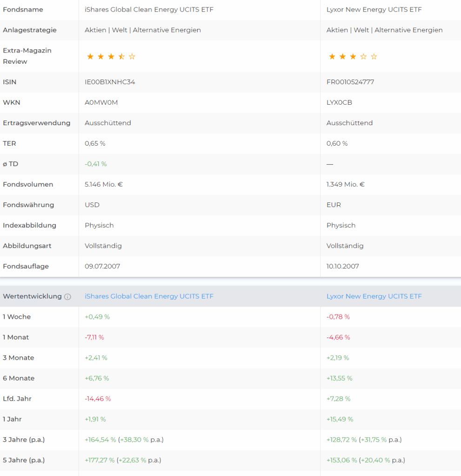Image resolution: width=461 pixels, height=476 pixels.
Task: Click the Extra-Magazin Review row label
Action: [27, 56]
